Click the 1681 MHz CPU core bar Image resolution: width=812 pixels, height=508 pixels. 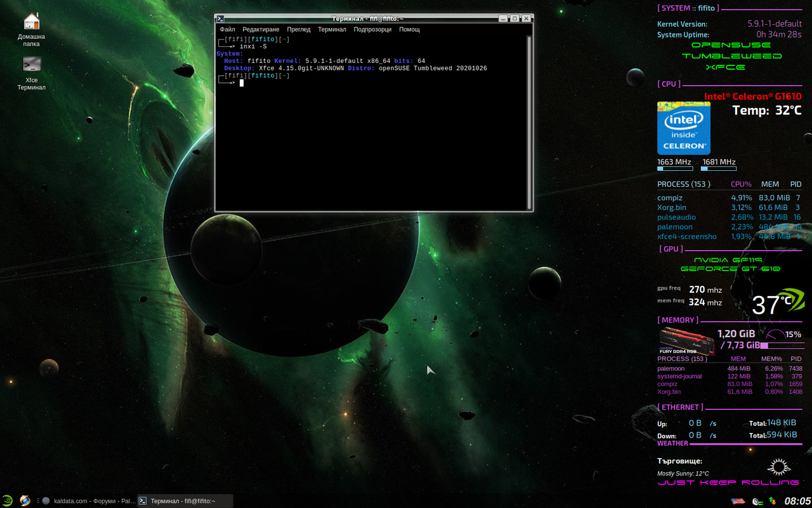(x=719, y=169)
